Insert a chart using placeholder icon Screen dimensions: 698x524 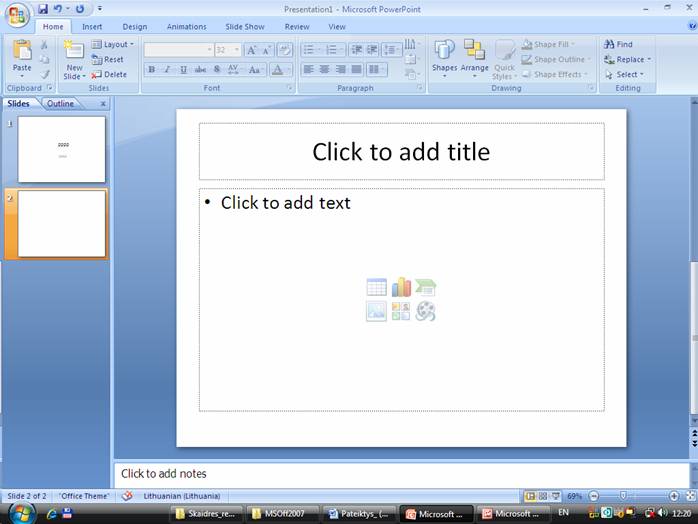pyautogui.click(x=401, y=287)
